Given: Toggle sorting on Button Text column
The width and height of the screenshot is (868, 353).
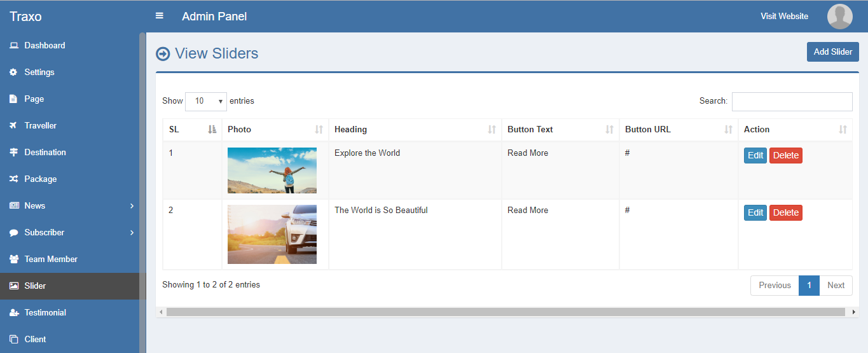Looking at the screenshot, I should pos(609,130).
